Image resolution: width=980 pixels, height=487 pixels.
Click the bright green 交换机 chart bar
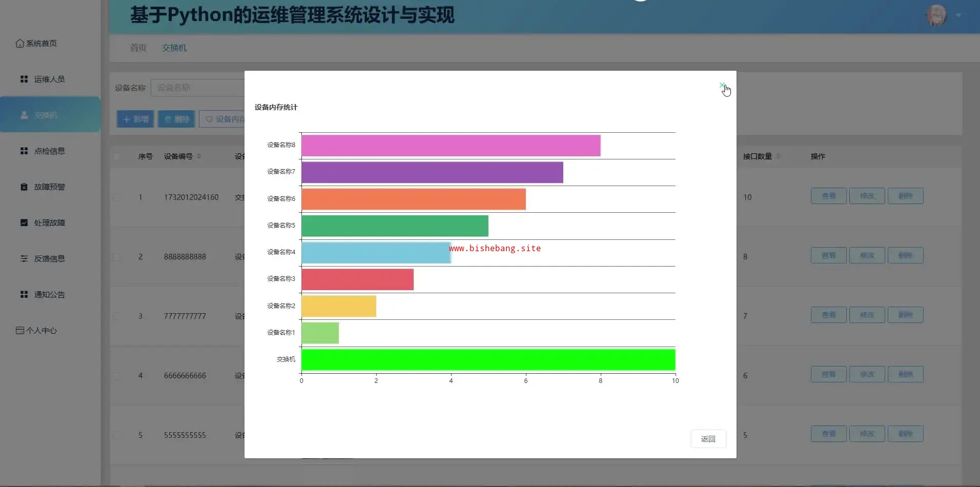[x=488, y=359]
